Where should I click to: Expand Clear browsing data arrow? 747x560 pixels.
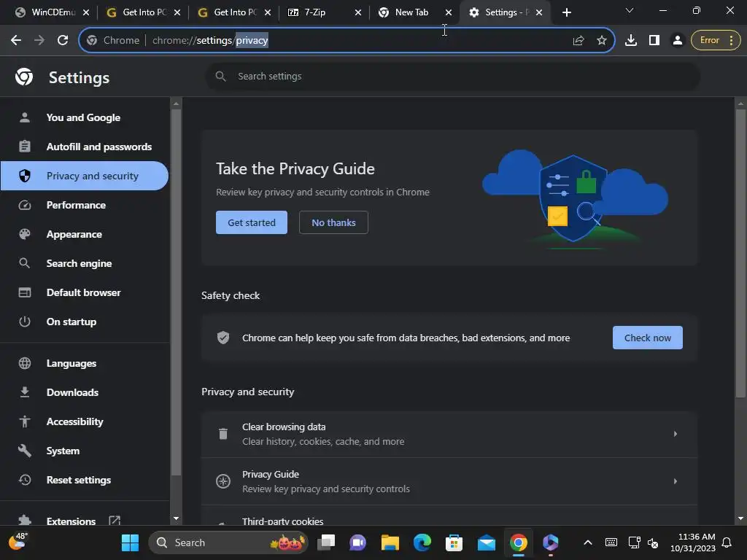click(675, 434)
